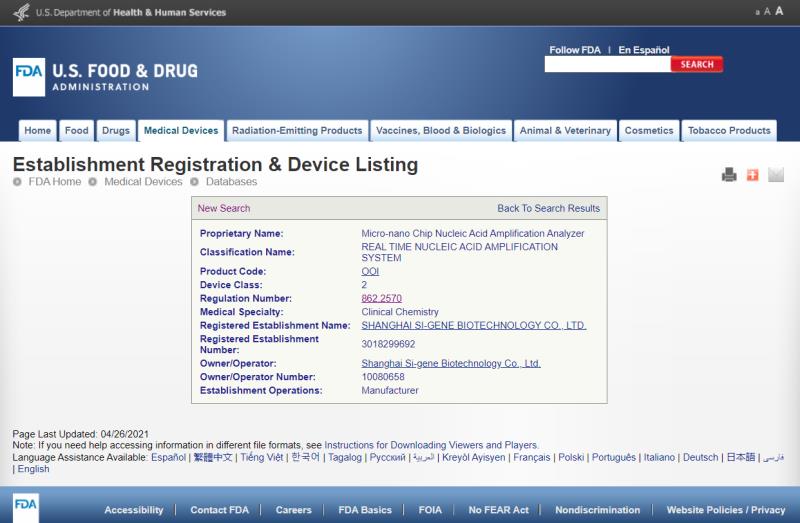The image size is (800, 523).
Task: Open Contact FDA footer link
Action: pyautogui.click(x=219, y=510)
